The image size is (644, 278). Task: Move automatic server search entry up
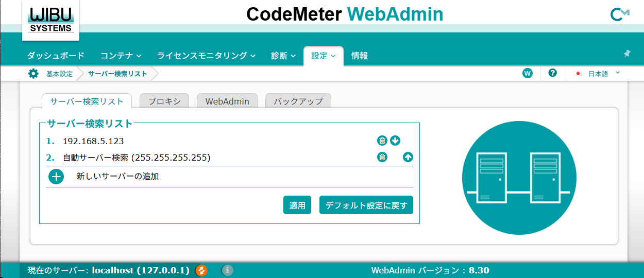tap(408, 158)
